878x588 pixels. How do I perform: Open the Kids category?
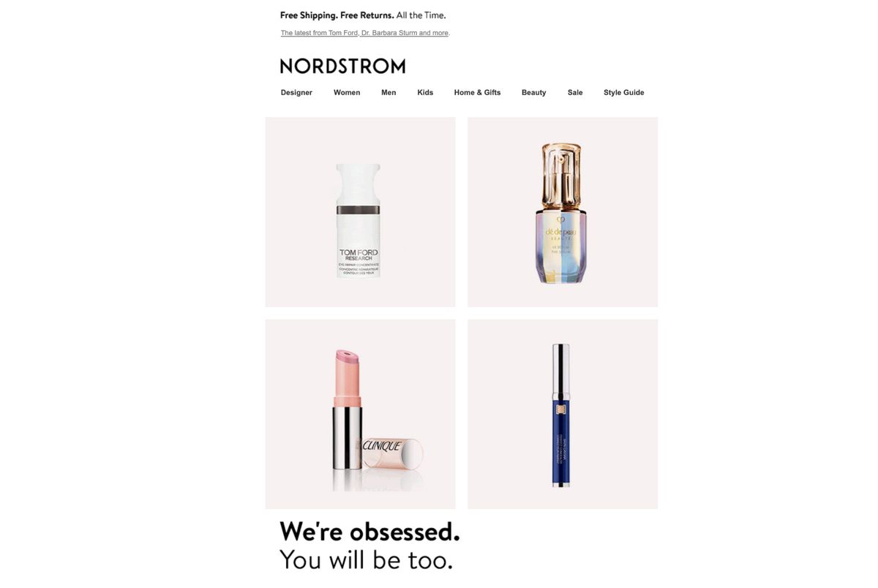click(x=425, y=92)
